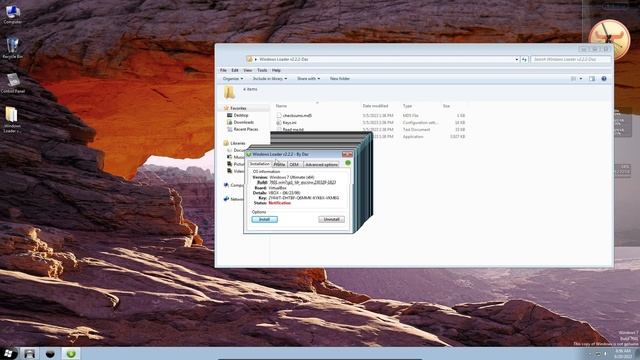640x360 pixels.
Task: Switch to the Installation tab
Action: 260,164
